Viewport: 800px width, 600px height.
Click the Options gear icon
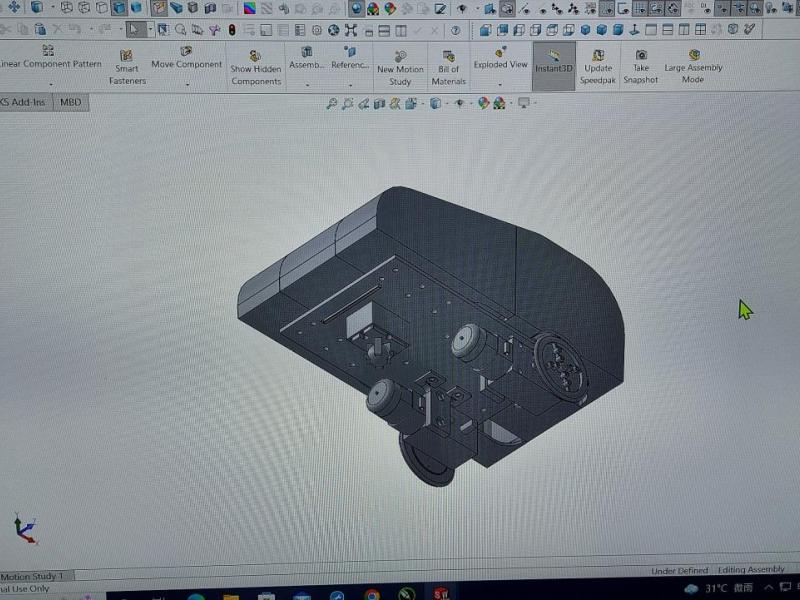pos(317,30)
